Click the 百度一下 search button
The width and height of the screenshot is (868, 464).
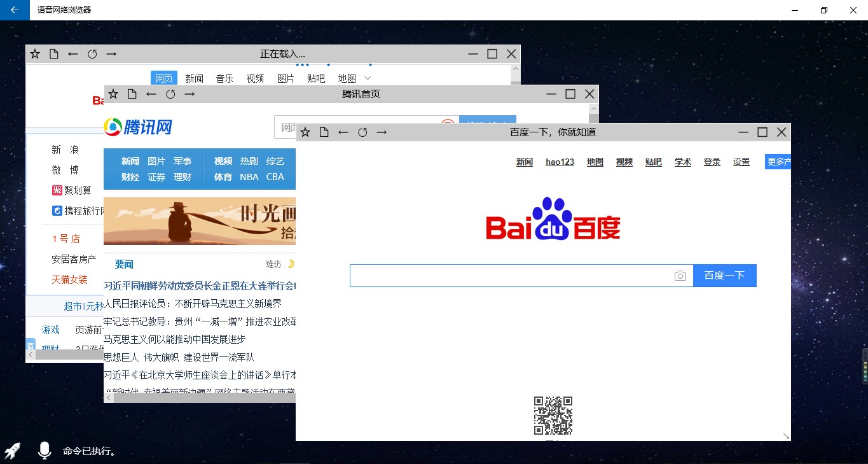click(x=725, y=276)
